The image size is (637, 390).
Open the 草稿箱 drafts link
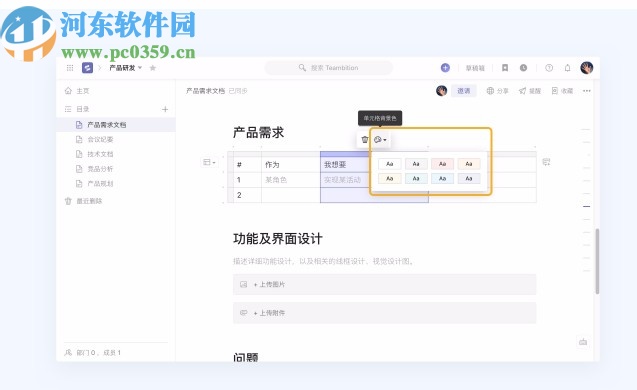[x=475, y=68]
